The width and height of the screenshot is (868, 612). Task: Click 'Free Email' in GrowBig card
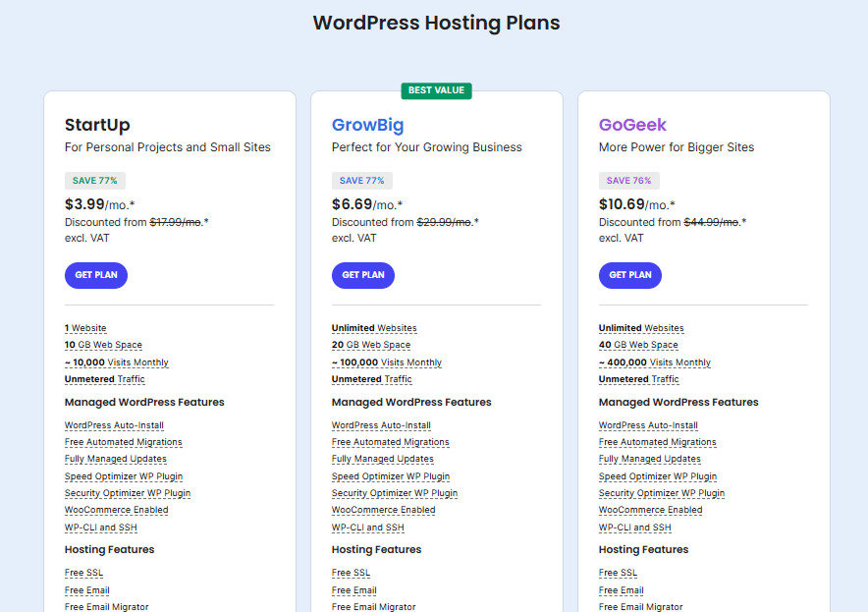354,590
